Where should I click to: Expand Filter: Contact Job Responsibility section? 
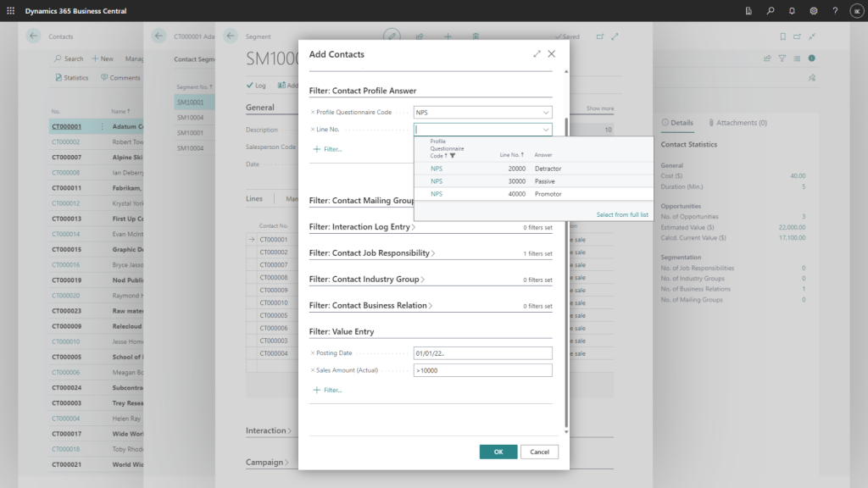click(372, 252)
